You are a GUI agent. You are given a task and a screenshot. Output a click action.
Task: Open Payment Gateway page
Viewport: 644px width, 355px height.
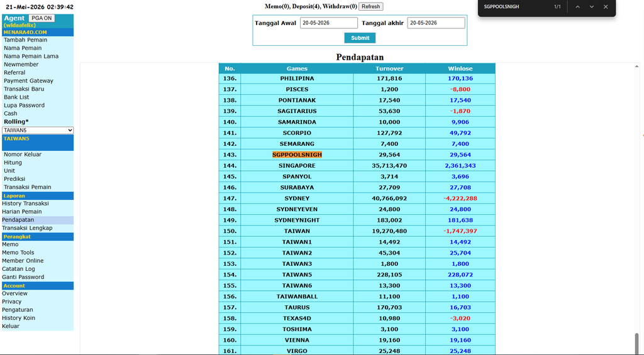[28, 81]
